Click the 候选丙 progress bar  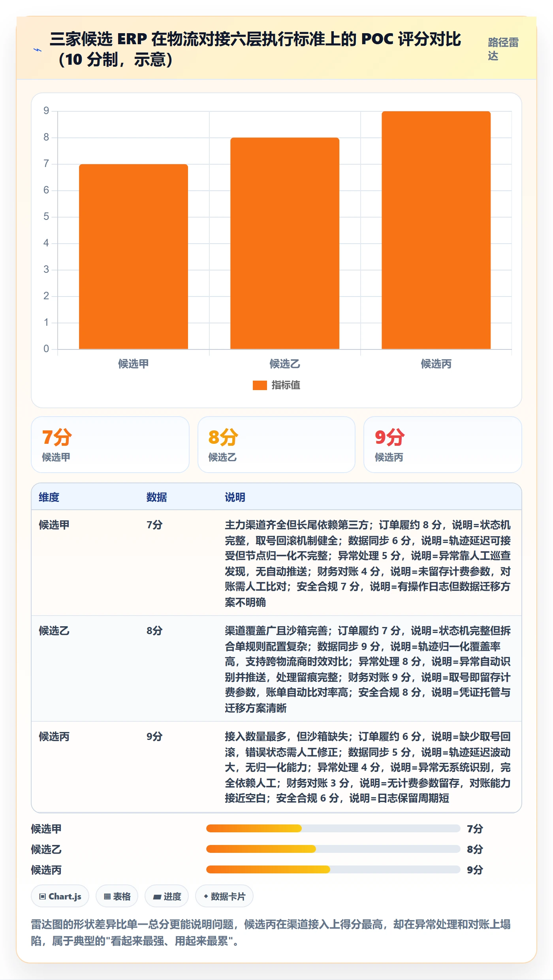tap(333, 869)
